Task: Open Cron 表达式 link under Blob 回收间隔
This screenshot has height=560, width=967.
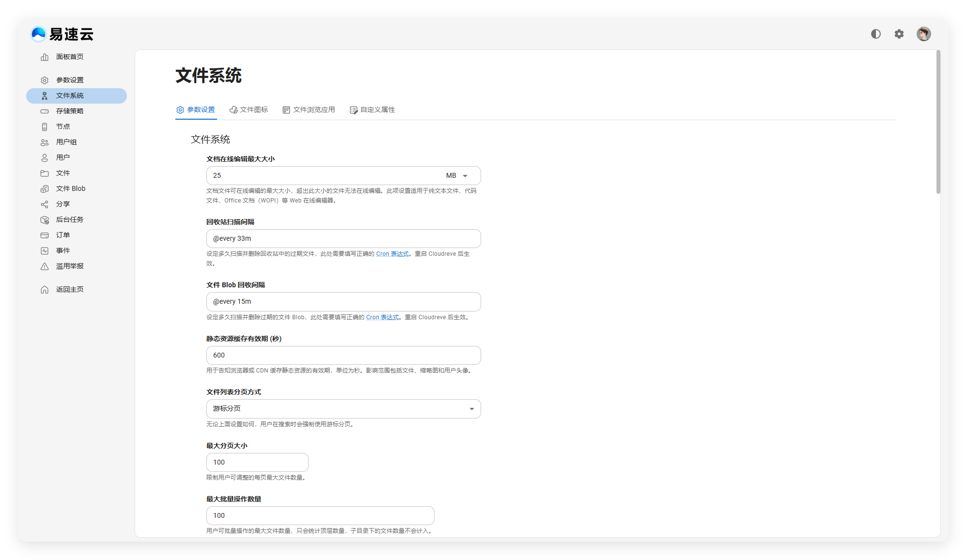Action: click(382, 317)
